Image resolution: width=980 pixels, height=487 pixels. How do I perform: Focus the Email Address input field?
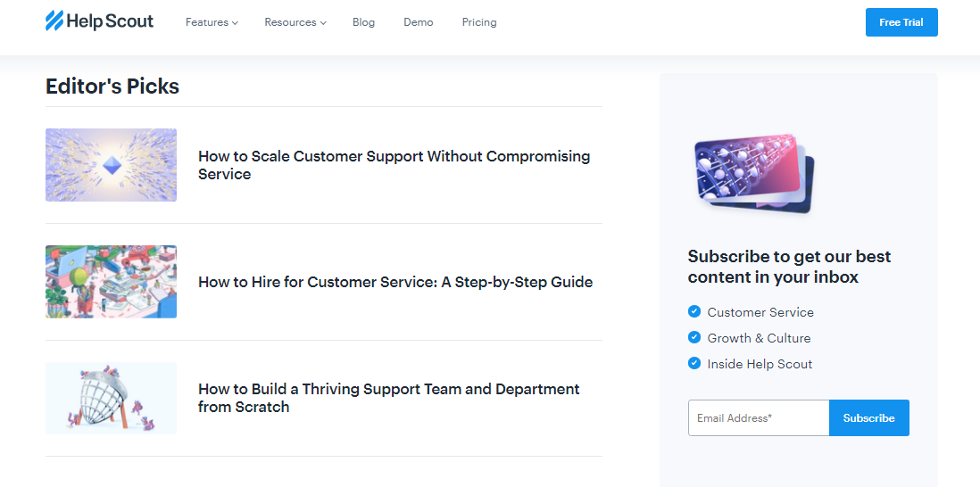pos(758,417)
